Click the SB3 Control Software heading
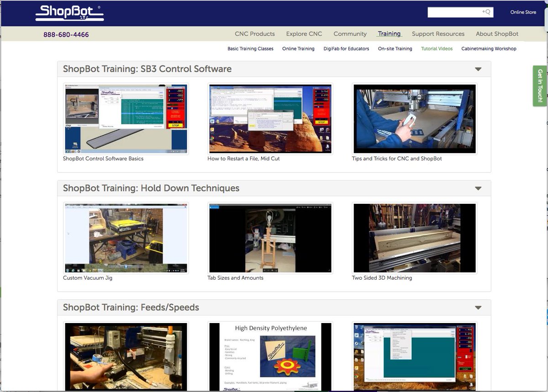This screenshot has width=548, height=392. click(x=147, y=69)
